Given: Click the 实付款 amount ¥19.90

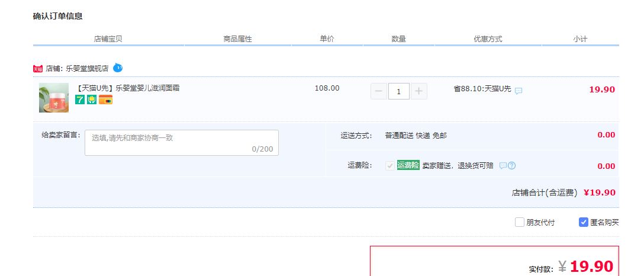Looking at the screenshot, I should point(585,267).
